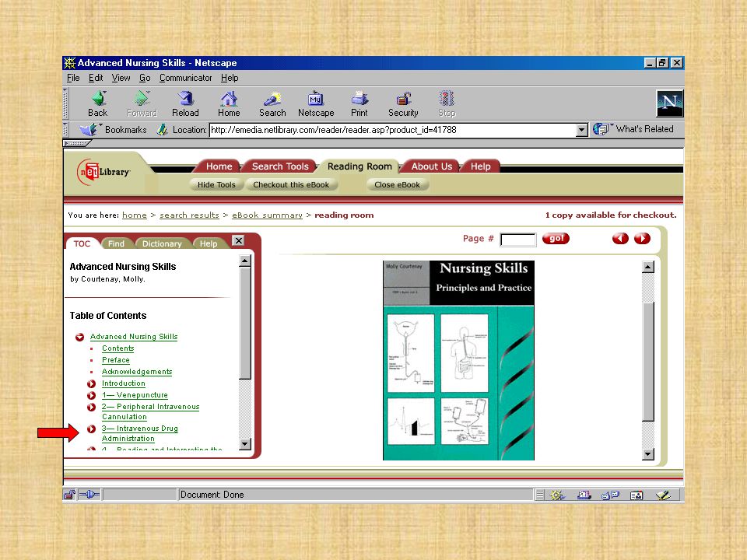The image size is (747, 560).
Task: Open Navigator from status bar component icon
Action: coord(556,495)
